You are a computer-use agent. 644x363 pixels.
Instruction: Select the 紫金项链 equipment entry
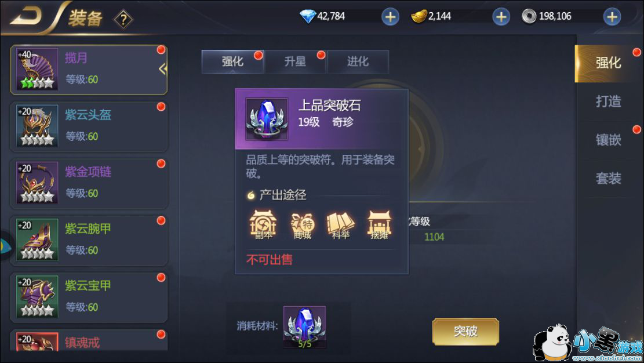point(89,183)
